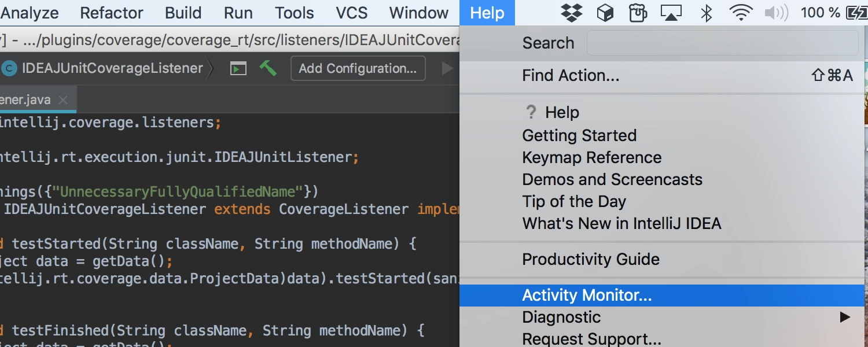Open the VCS menu

click(x=352, y=13)
